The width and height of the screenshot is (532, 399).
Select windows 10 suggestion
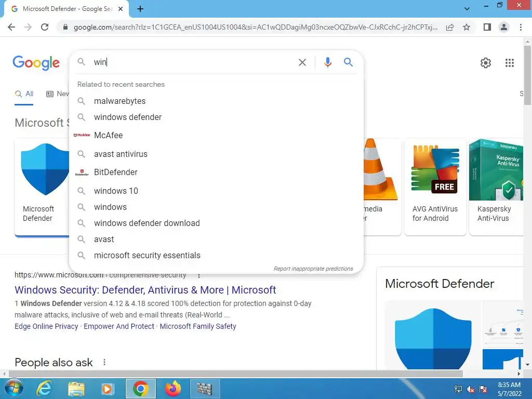(216, 191)
